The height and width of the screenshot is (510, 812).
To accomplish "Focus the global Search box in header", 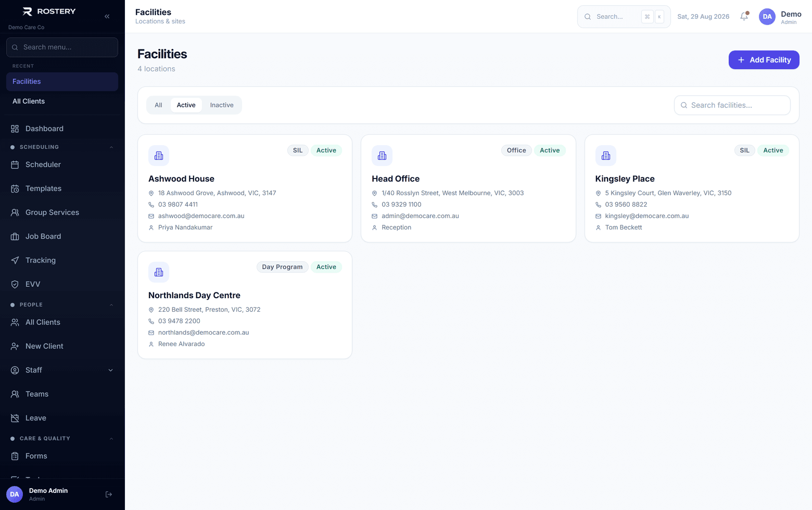I will point(624,17).
